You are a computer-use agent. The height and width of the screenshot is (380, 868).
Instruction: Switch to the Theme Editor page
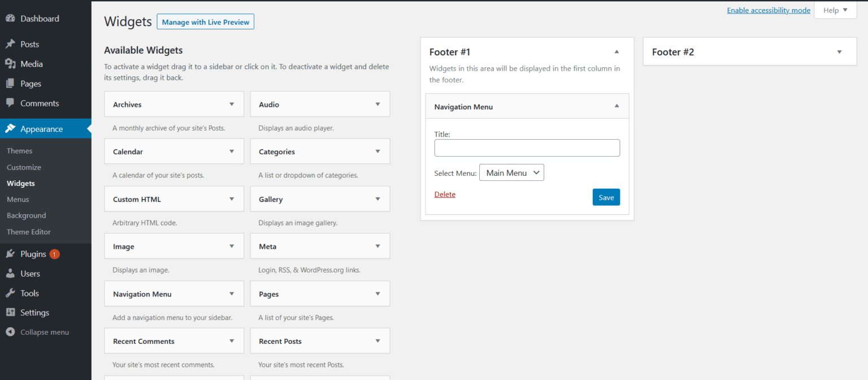click(28, 232)
